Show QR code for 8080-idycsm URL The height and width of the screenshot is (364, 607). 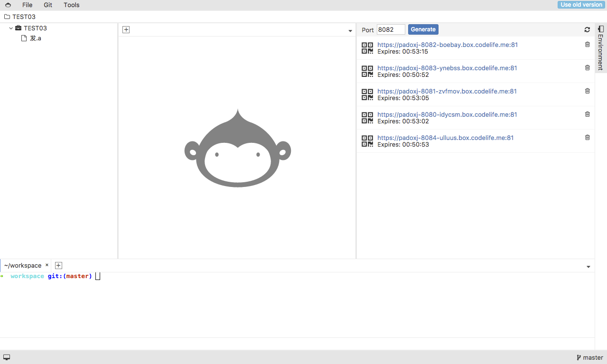point(367,118)
